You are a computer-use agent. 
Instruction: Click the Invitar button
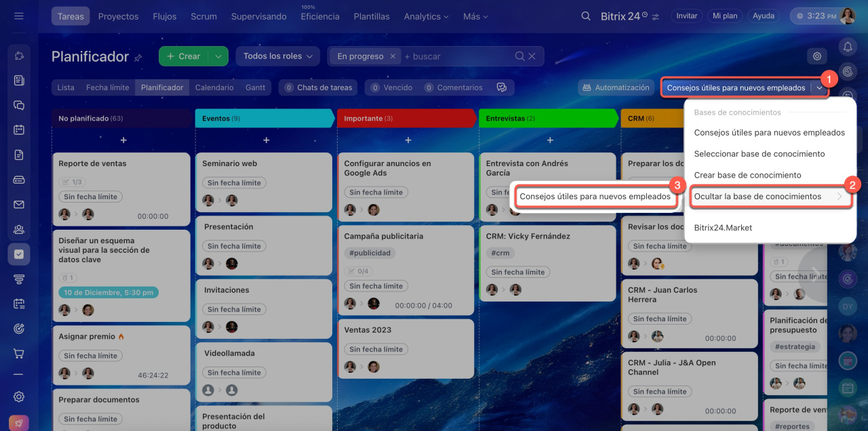click(687, 16)
